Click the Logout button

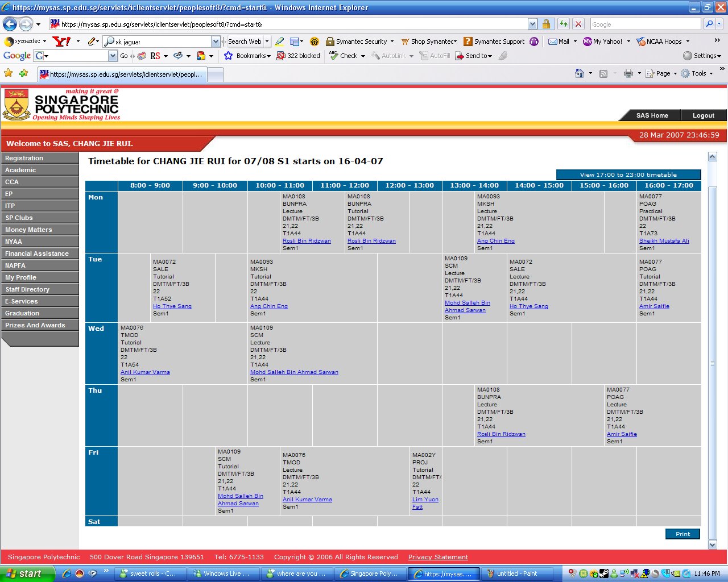pos(703,115)
